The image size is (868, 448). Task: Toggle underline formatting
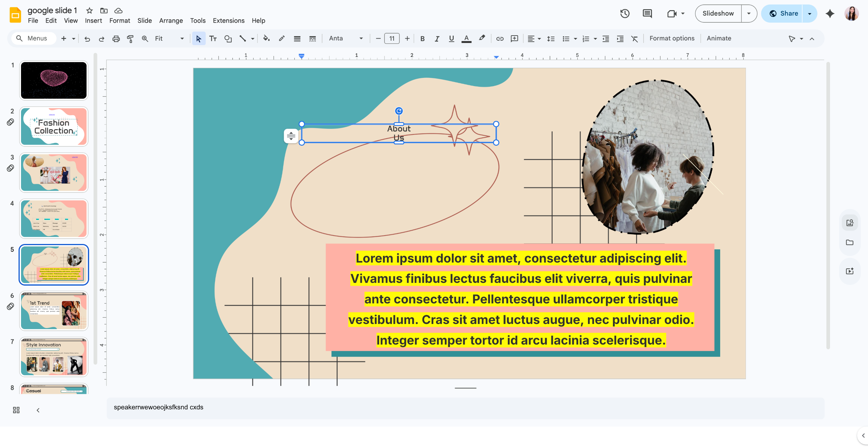pyautogui.click(x=451, y=39)
